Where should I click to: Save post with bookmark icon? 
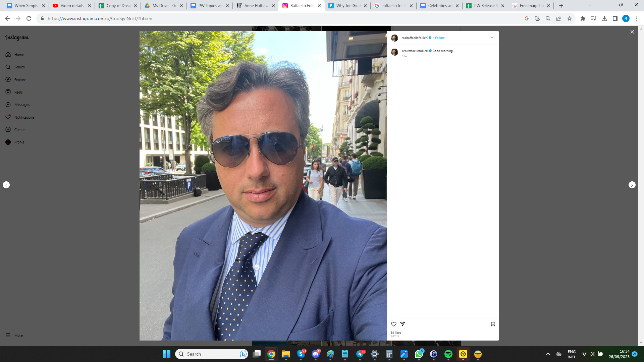tap(493, 324)
